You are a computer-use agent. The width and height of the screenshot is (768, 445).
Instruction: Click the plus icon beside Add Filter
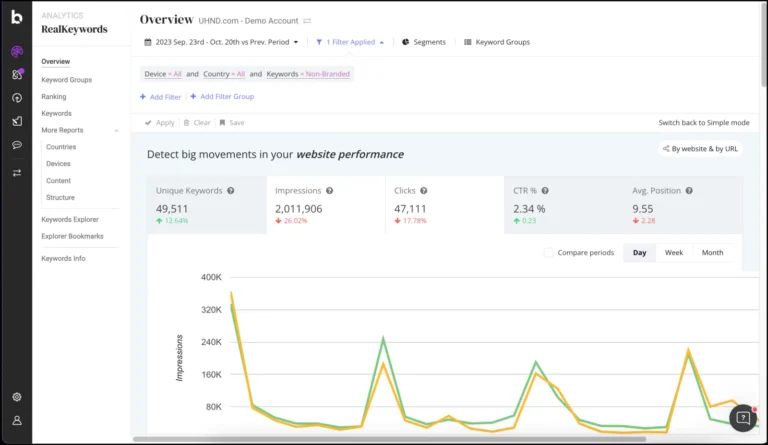coord(143,96)
